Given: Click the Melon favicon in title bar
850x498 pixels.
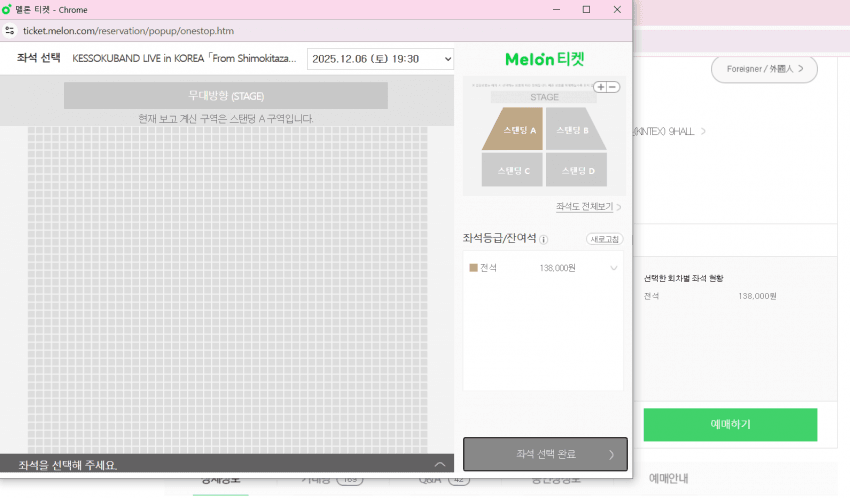Looking at the screenshot, I should 7,9.
